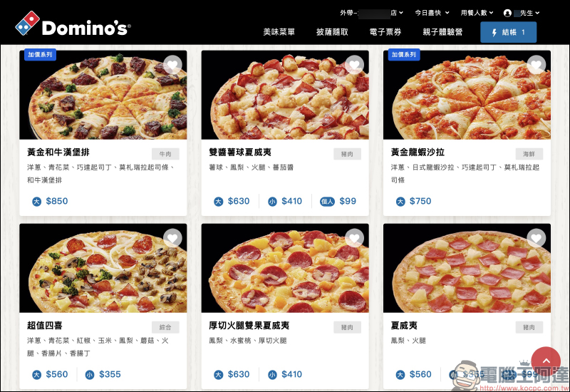Open the 美味菜單 menu

click(x=279, y=32)
